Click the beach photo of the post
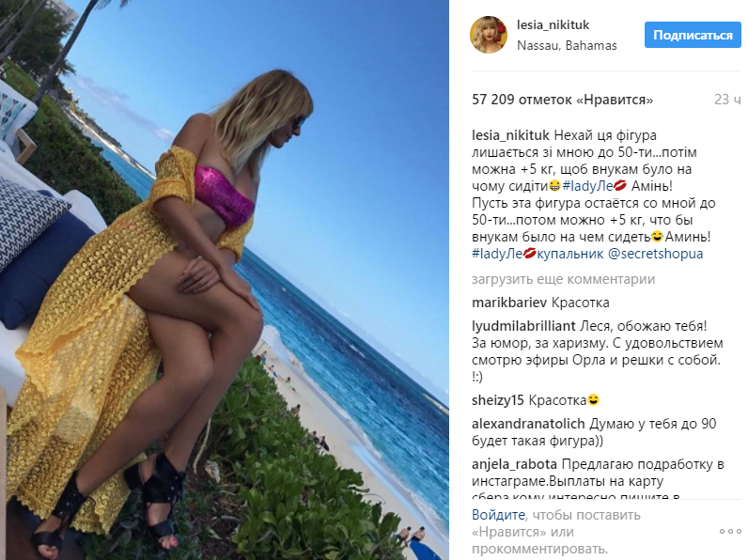This screenshot has width=748, height=560. click(x=225, y=280)
